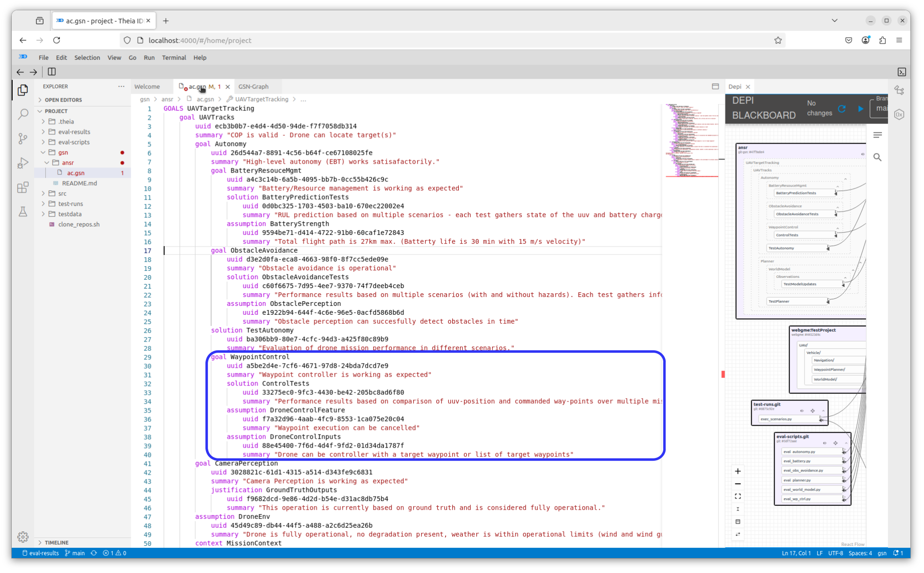
Task: Zoom in on the React Flow canvas
Action: coord(738,471)
